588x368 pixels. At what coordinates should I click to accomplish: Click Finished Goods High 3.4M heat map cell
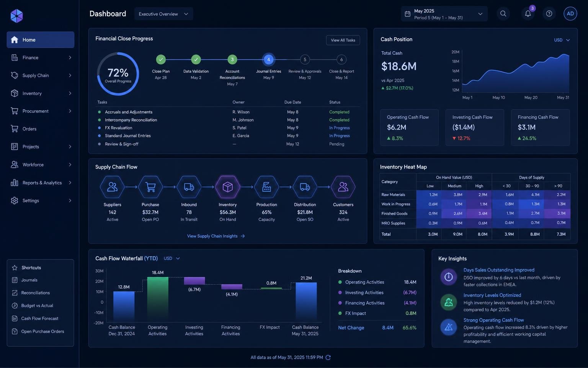pos(479,214)
